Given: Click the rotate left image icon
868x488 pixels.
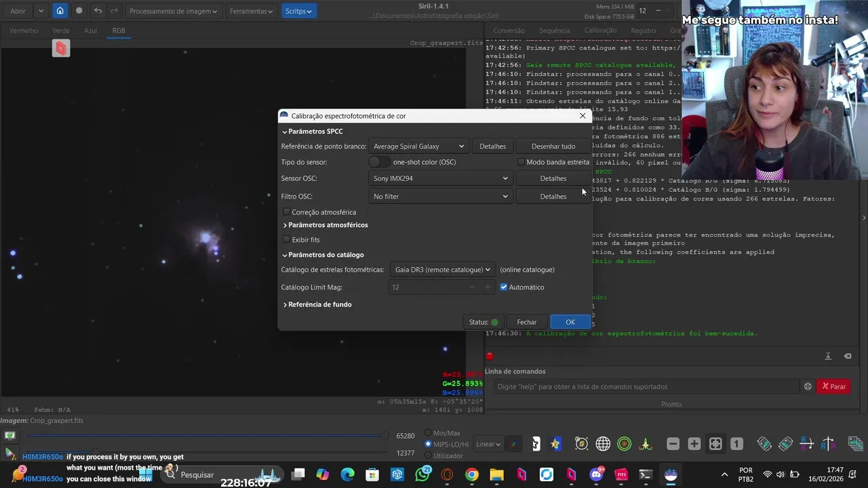Looking at the screenshot, I should pos(764,444).
